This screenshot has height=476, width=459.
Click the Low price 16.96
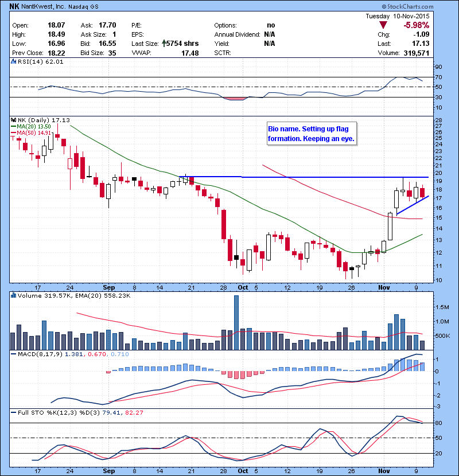(x=56, y=44)
